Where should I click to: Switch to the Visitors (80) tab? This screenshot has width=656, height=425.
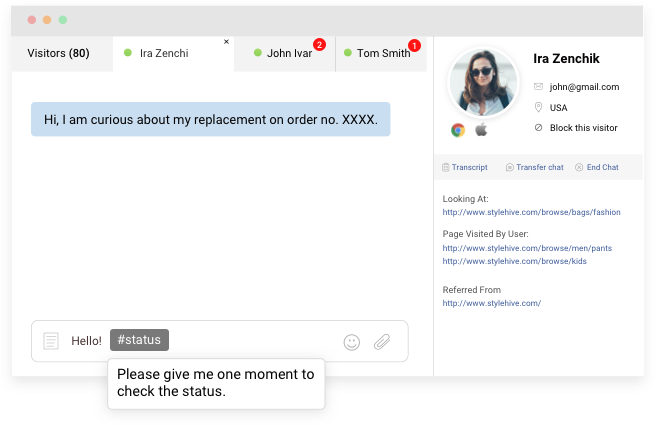coord(58,53)
